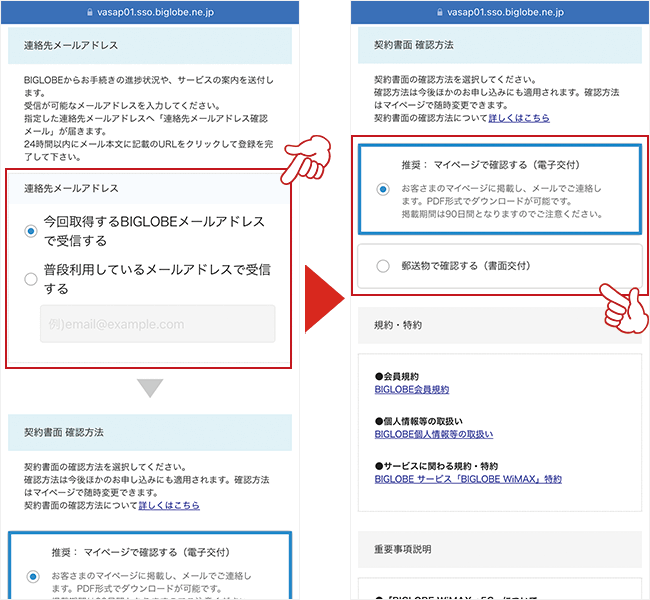Click right address bar URL vasap01.sso.biglobe.ne.jp
Image resolution: width=650 pixels, height=600 pixels.
(x=505, y=12)
